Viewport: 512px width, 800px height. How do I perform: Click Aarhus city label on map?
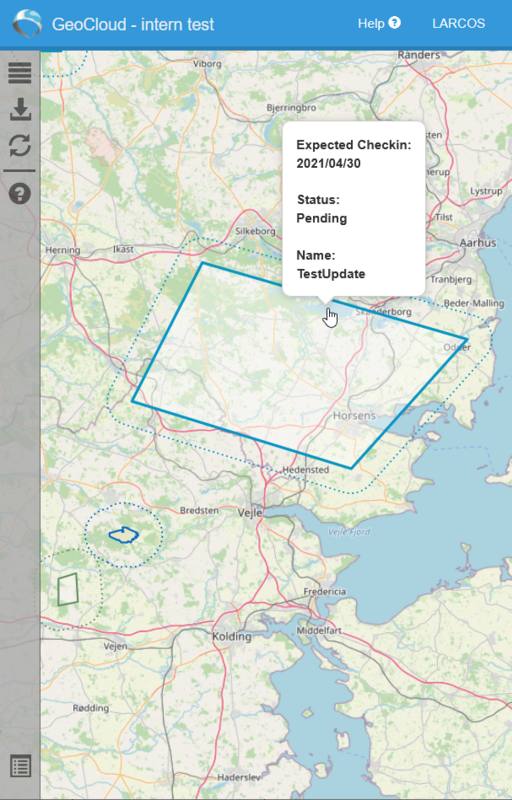[478, 242]
